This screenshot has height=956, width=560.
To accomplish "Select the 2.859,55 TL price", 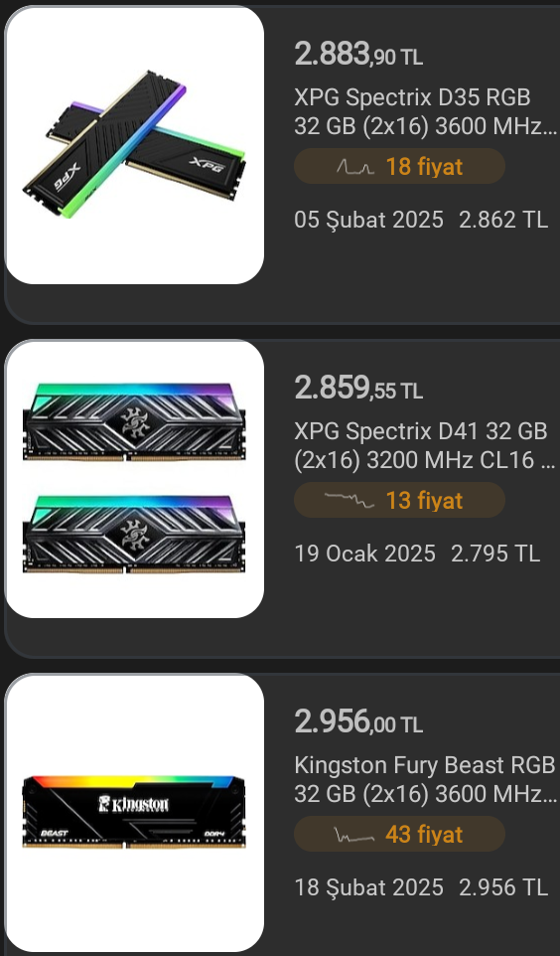I will point(358,389).
